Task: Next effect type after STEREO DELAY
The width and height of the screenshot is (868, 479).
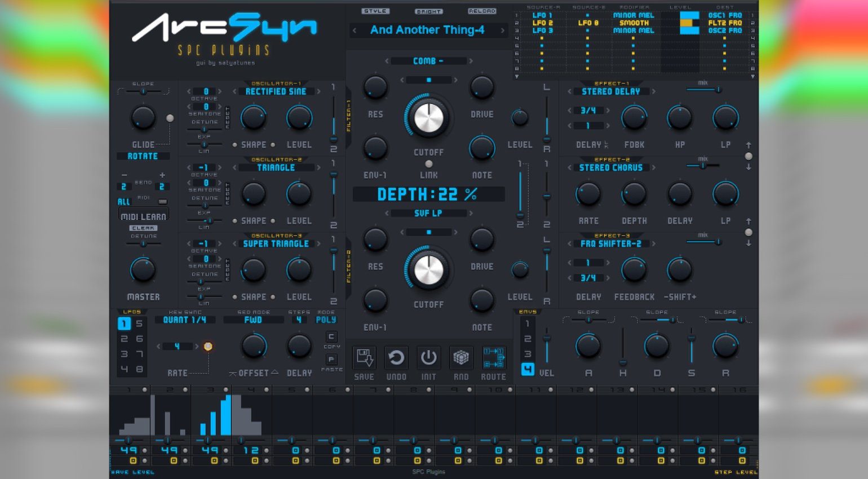Action: coord(653,91)
